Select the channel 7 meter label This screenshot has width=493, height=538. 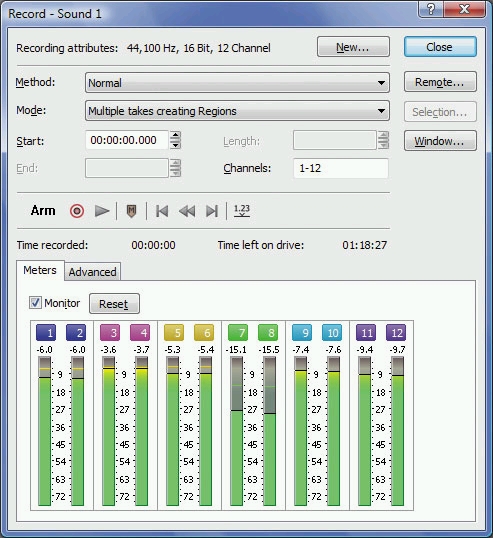tap(238, 332)
